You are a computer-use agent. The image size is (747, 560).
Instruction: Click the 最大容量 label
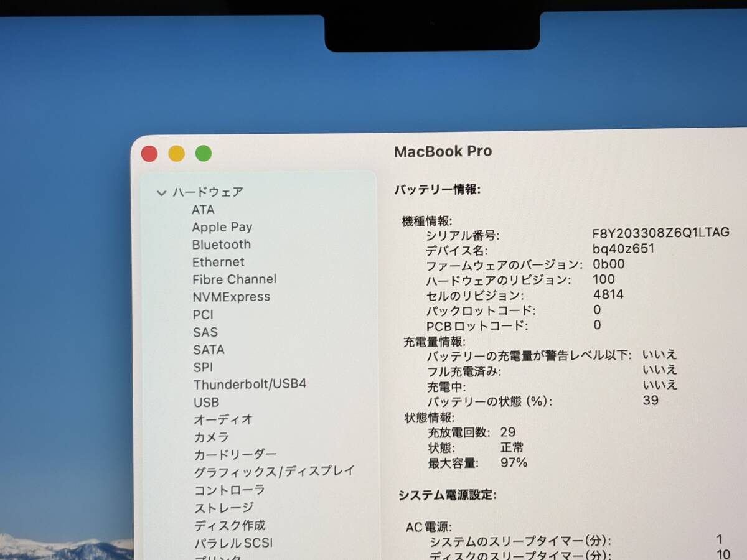(453, 464)
